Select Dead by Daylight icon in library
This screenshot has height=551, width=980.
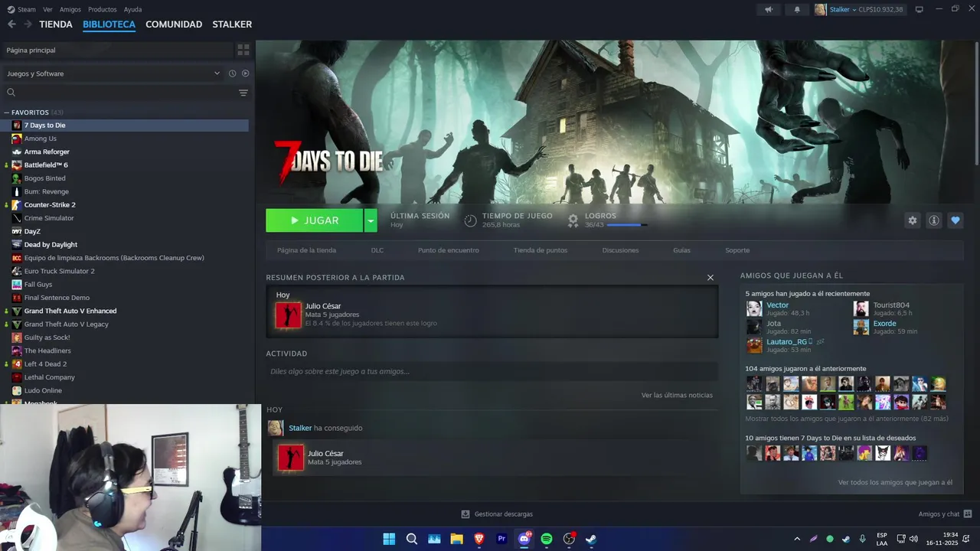(17, 244)
